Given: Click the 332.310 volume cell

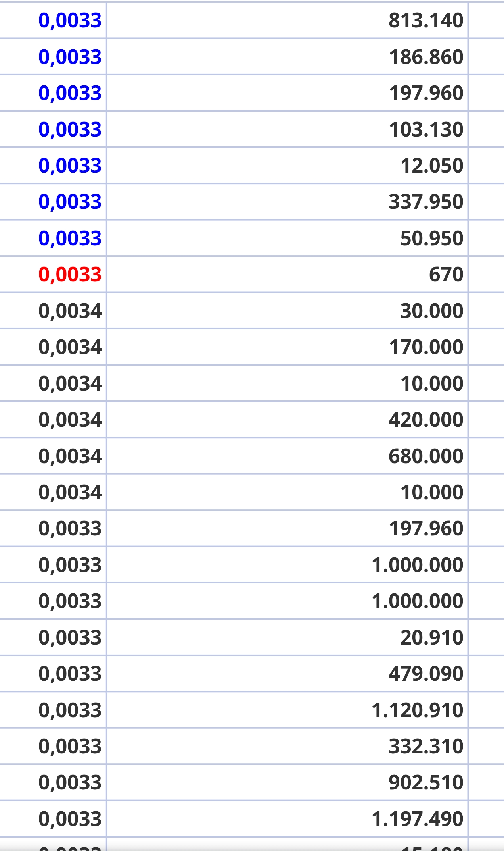Looking at the screenshot, I should click(x=287, y=746).
